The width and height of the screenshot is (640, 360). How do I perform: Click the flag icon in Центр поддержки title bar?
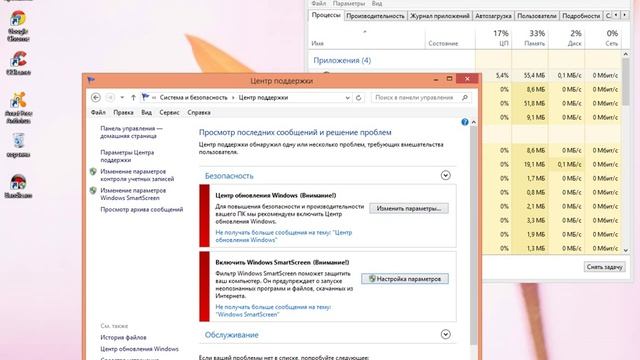point(91,80)
